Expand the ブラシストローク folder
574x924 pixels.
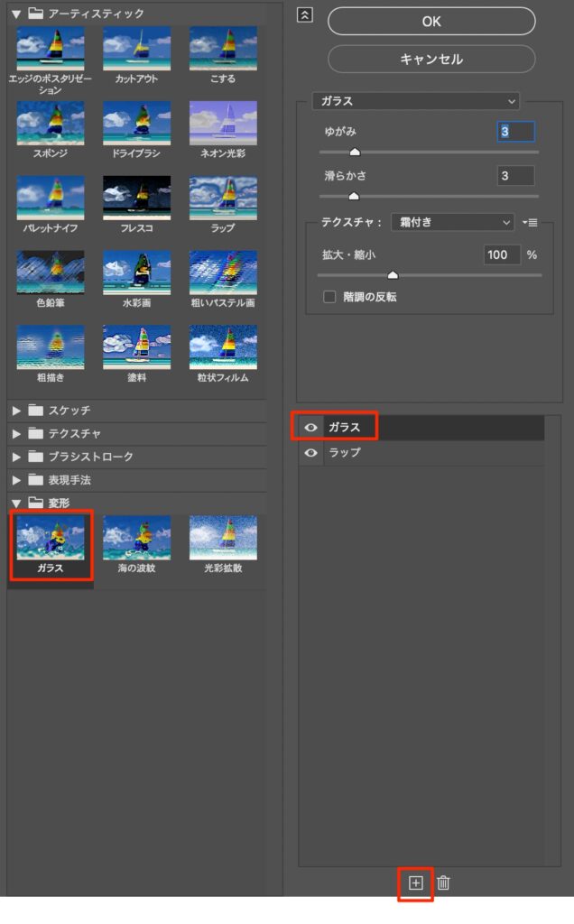click(16, 457)
